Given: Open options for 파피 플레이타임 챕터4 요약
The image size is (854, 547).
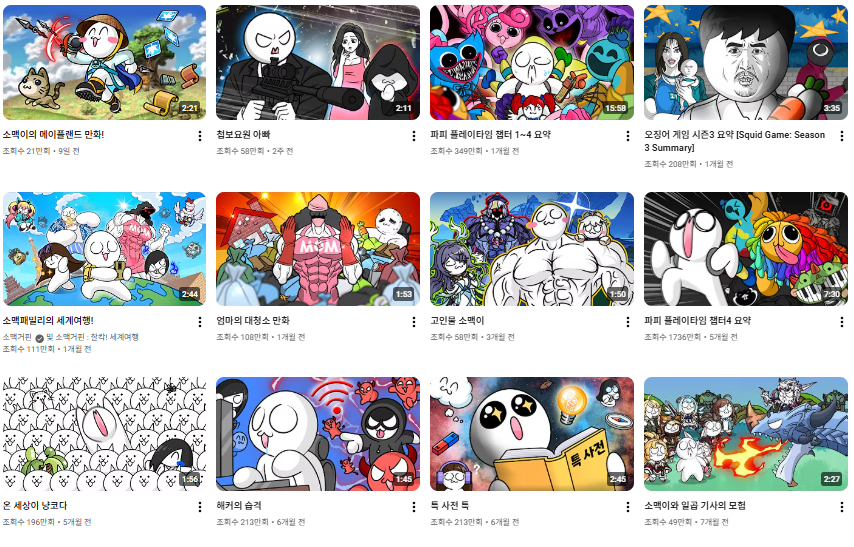Looking at the screenshot, I should coord(842,322).
